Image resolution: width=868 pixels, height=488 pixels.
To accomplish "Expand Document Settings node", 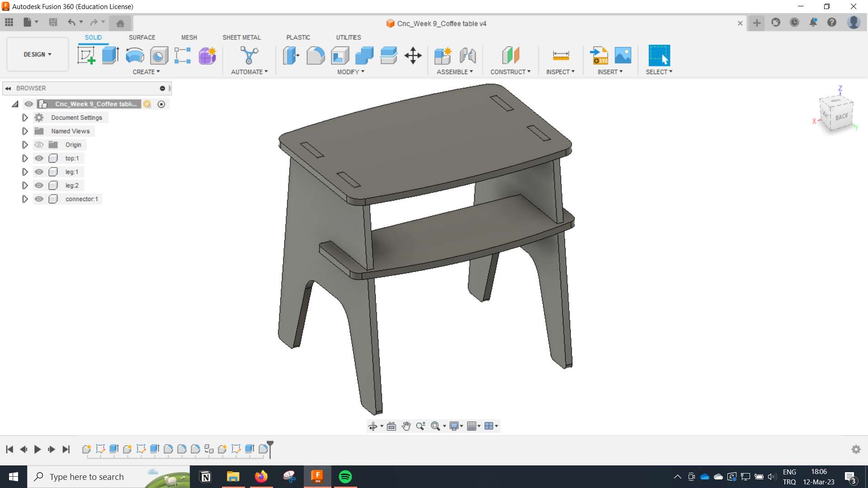I will point(25,117).
